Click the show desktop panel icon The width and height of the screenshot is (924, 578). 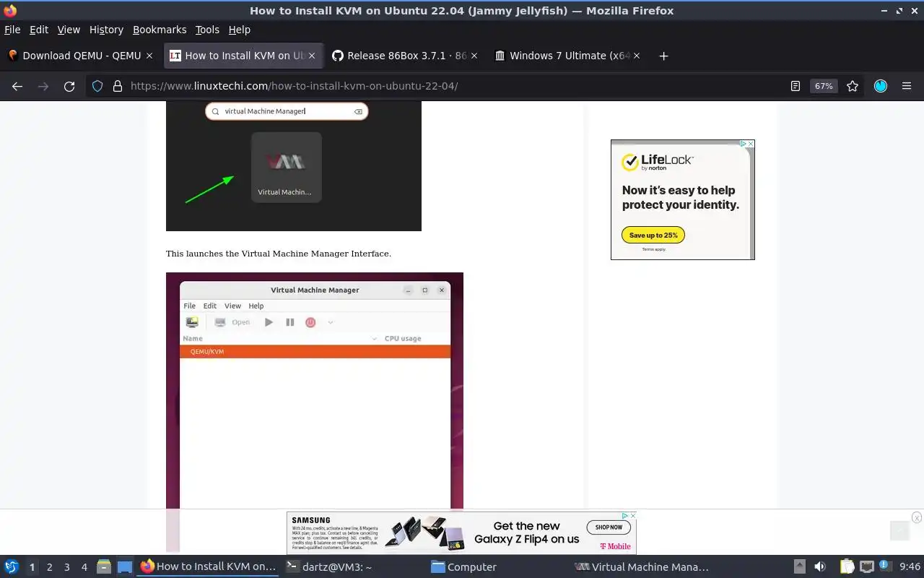click(125, 567)
